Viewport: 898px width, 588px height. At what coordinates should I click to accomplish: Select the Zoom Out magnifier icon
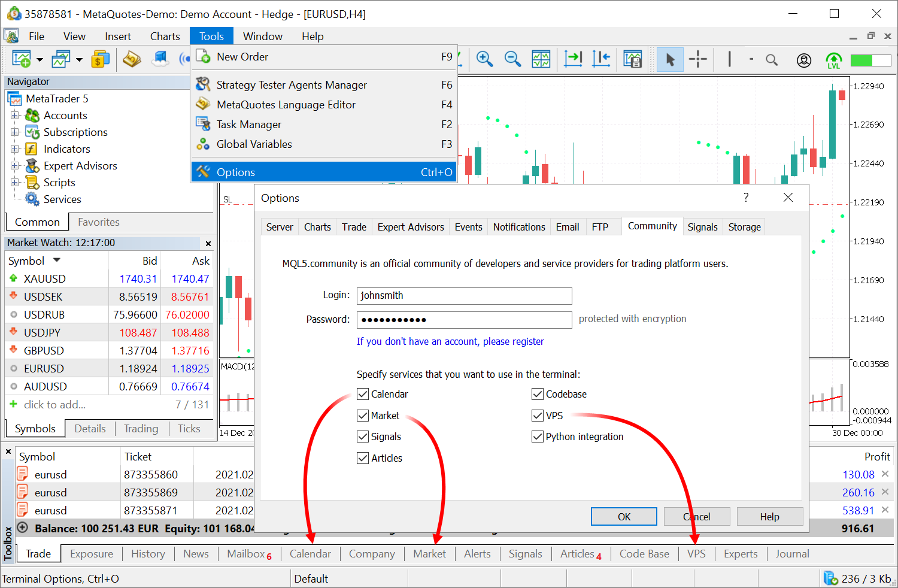point(513,59)
